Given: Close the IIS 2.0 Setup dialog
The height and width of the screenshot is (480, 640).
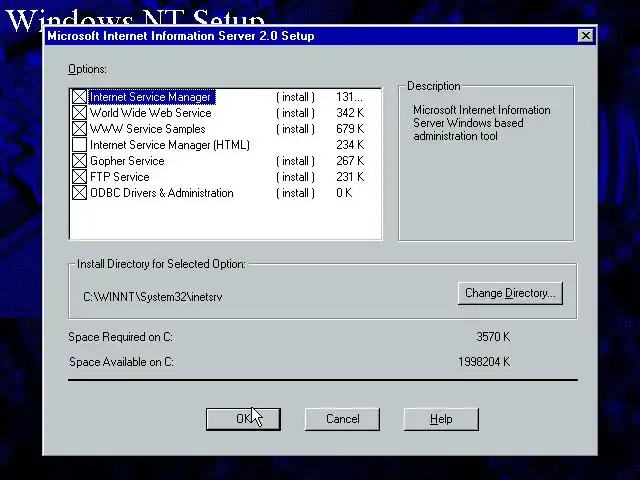Looking at the screenshot, I should (x=586, y=36).
